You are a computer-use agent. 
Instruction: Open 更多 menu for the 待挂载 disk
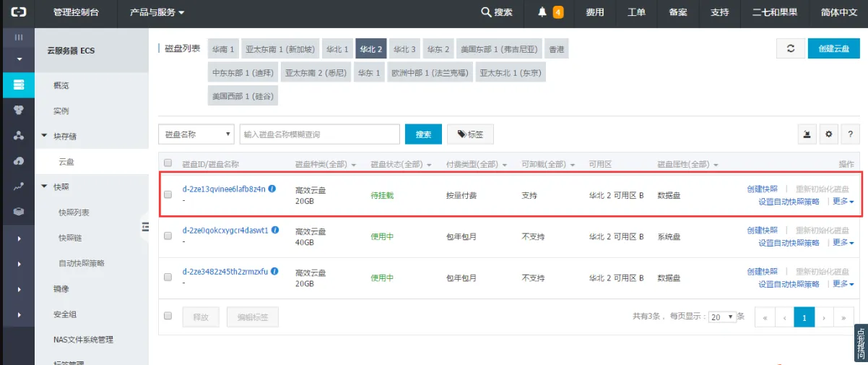tap(843, 202)
